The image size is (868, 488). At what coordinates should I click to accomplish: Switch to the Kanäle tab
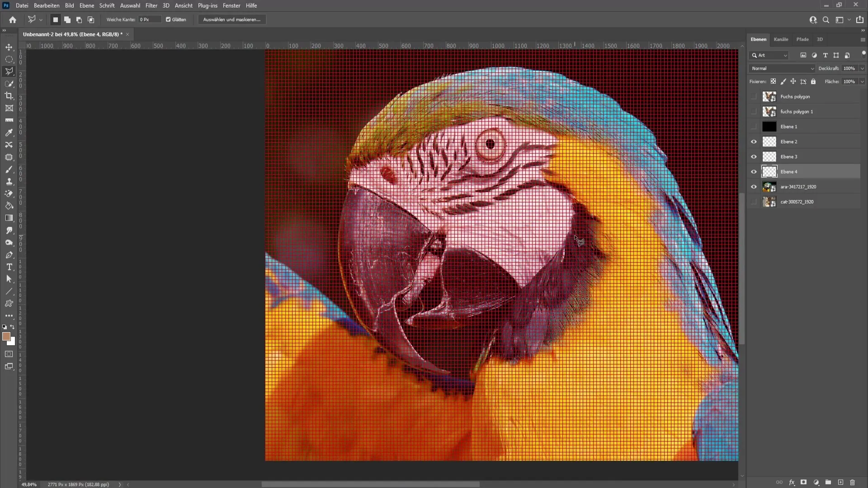[x=782, y=39]
